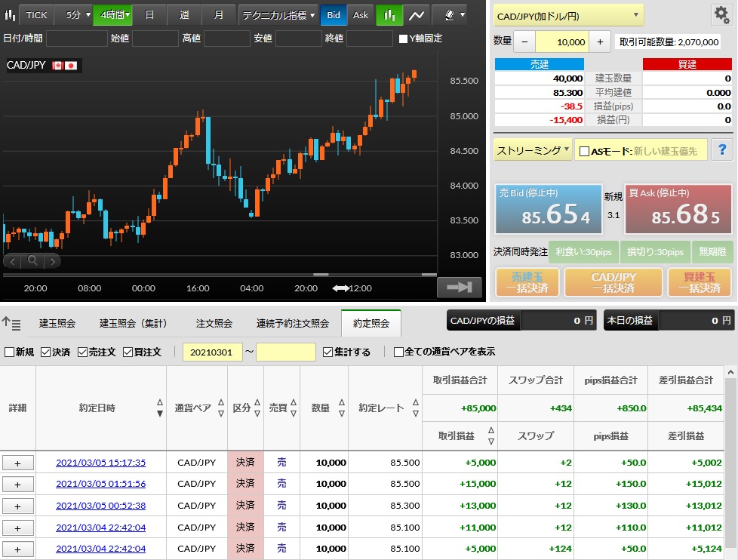Open the ストリーミング order type dropdown
This screenshot has width=738, height=560.
pos(533,150)
